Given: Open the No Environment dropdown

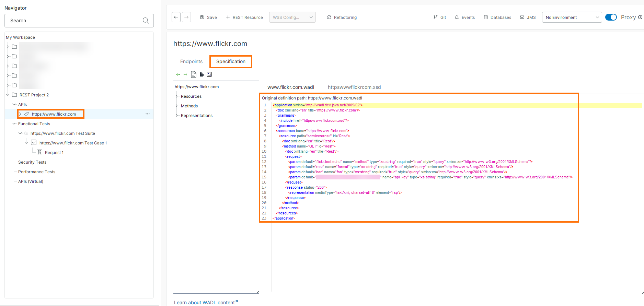Looking at the screenshot, I should [572, 17].
